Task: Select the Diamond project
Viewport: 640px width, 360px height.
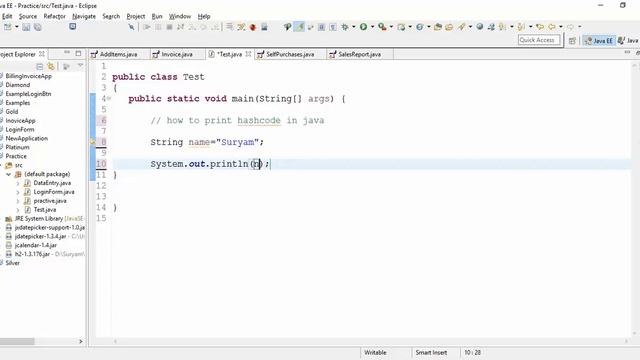Action: 18,85
